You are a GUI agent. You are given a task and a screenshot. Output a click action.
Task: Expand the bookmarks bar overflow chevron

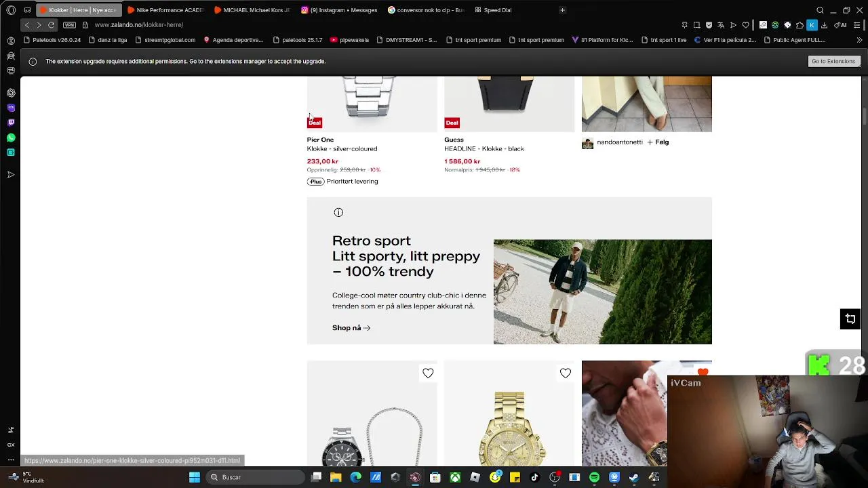860,40
